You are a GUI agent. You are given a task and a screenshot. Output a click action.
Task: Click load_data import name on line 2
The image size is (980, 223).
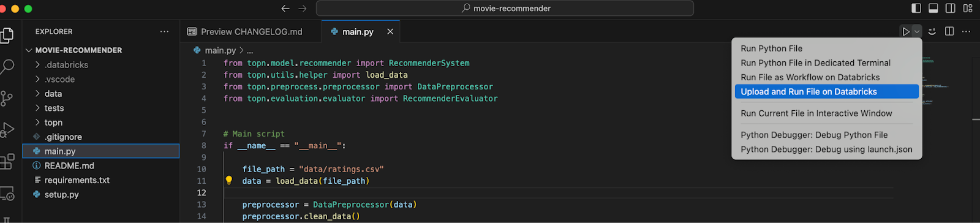click(386, 75)
